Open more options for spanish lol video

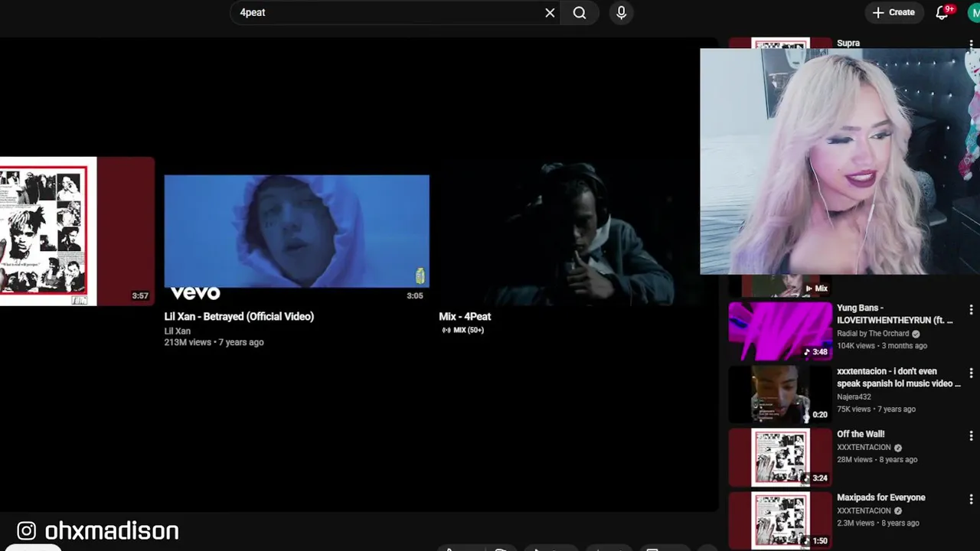[971, 373]
